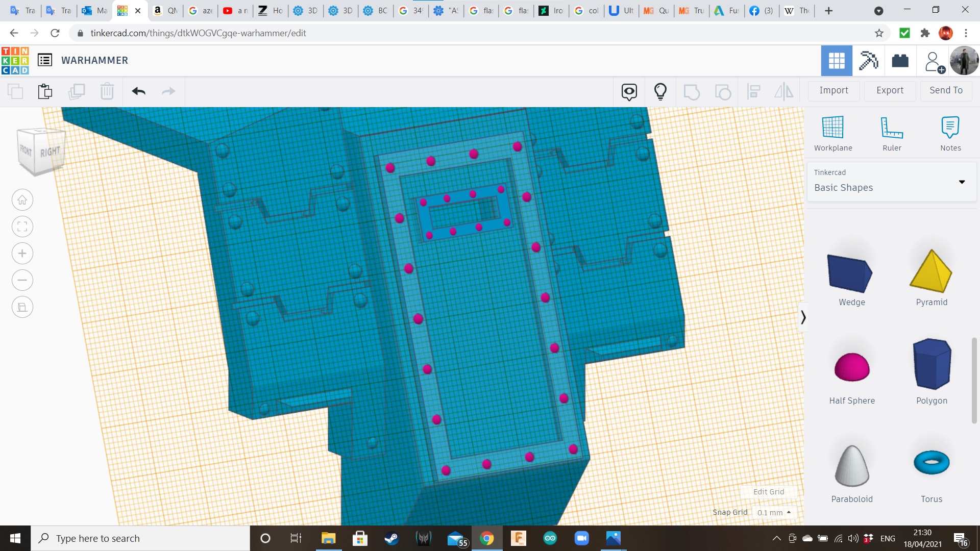Toggle orthographic perspective view button
Image resolution: width=980 pixels, height=551 pixels.
(x=22, y=307)
